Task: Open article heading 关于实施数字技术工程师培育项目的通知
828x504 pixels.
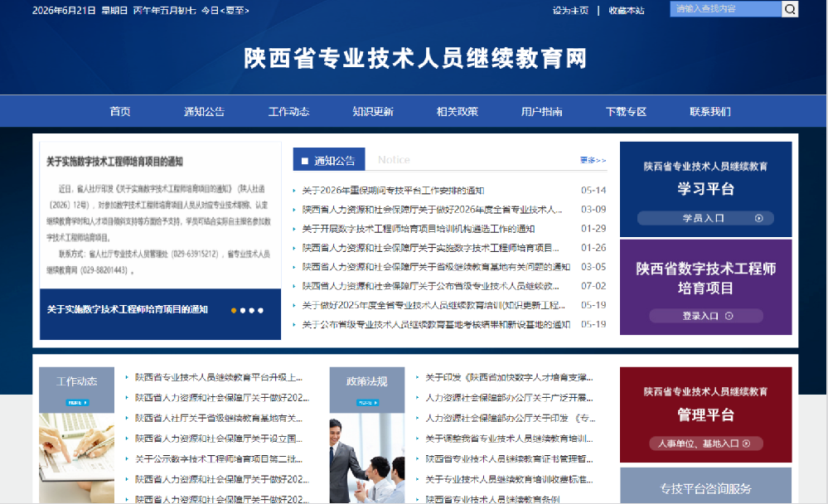Action: (114, 162)
